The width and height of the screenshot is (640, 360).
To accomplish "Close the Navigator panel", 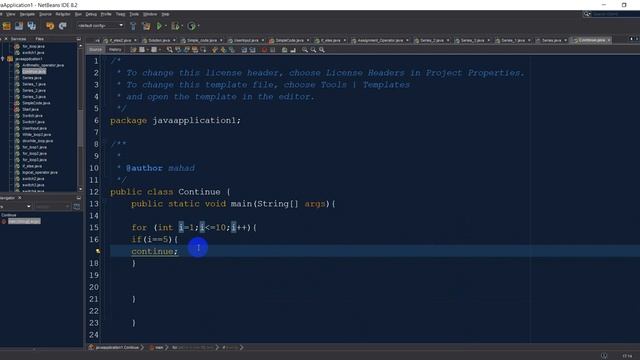I will [x=20, y=198].
